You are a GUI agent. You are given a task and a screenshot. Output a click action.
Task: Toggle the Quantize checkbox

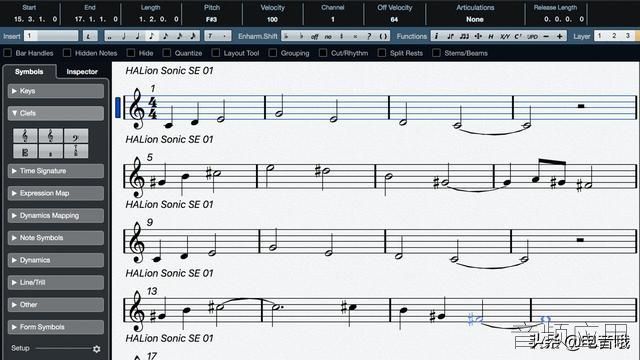click(167, 53)
